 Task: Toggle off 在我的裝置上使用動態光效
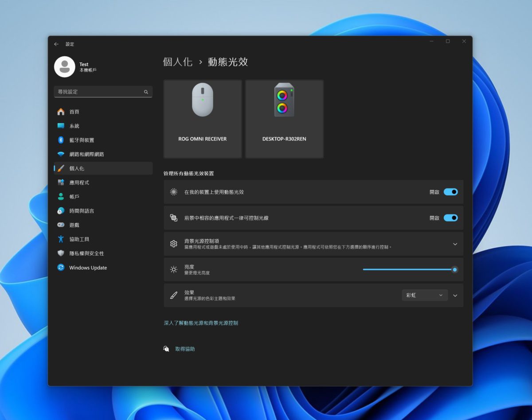tap(451, 192)
